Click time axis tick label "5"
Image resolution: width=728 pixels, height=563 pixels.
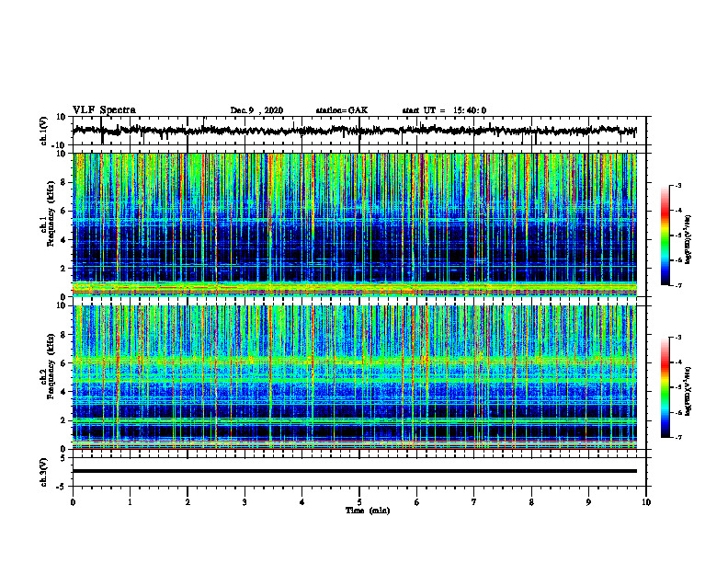coord(359,502)
